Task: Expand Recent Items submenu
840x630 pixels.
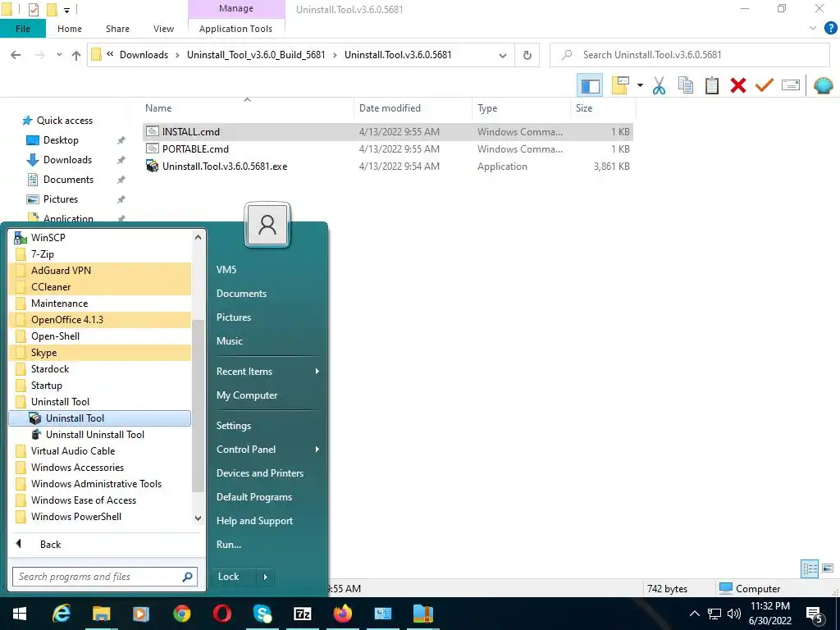Action: click(x=317, y=372)
